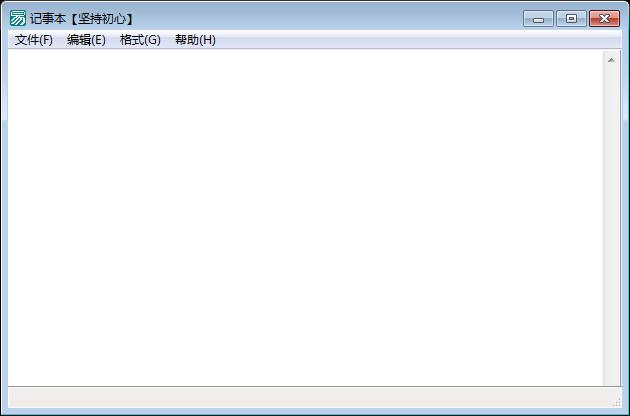The width and height of the screenshot is (630, 416).
Task: Click the 记事本【坚持初心】 title text
Action: 82,19
